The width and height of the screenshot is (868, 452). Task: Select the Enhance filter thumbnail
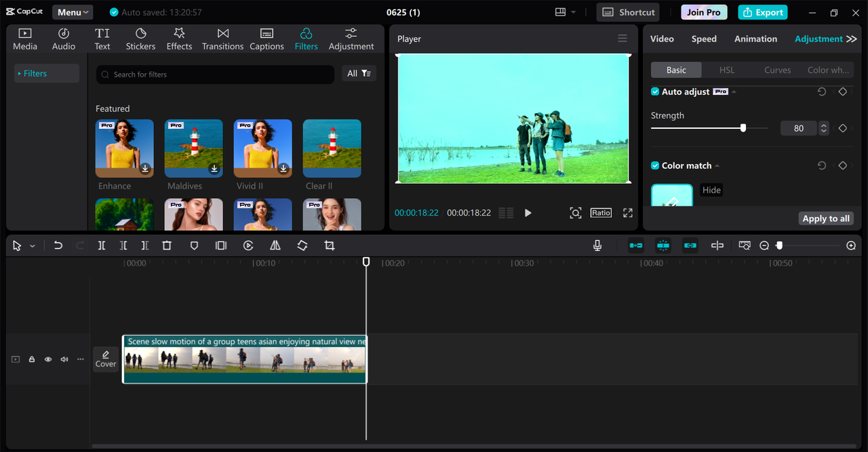tap(125, 149)
